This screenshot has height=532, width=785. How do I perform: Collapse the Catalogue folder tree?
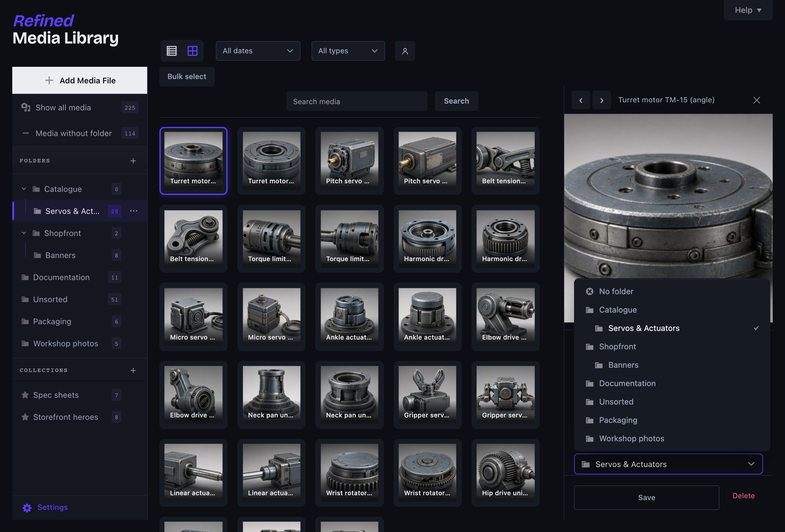click(x=24, y=189)
